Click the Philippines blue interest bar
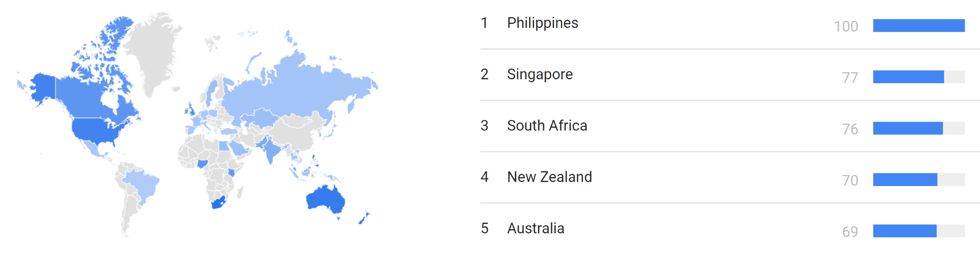Screen dimensions: 980x253 [918, 26]
